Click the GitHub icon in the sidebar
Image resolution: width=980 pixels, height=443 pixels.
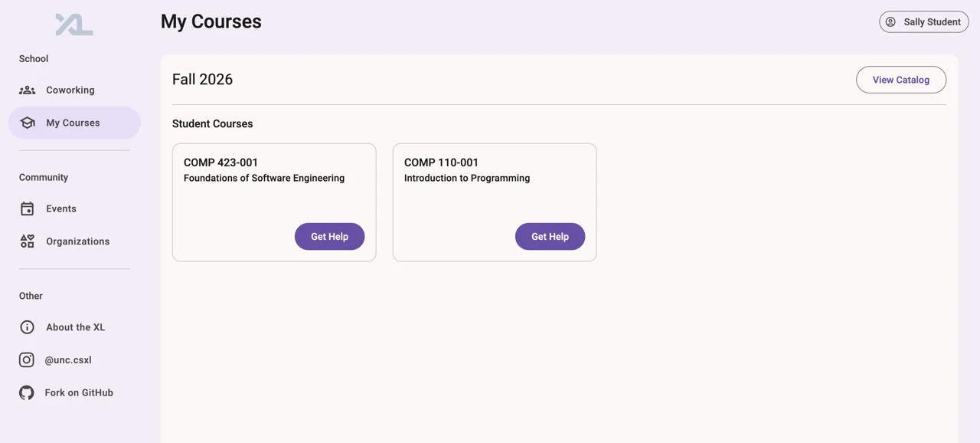(x=27, y=392)
